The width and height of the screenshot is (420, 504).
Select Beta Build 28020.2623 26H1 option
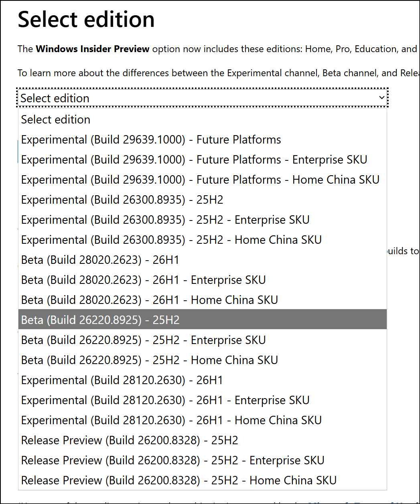[x=203, y=260]
